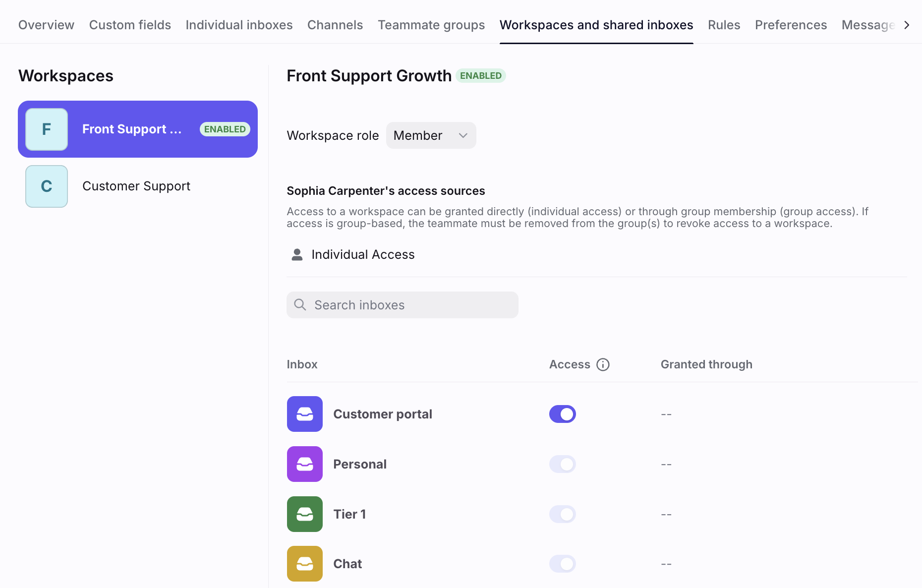Click the C workspace avatar
This screenshot has width=922, height=588.
[x=47, y=186]
